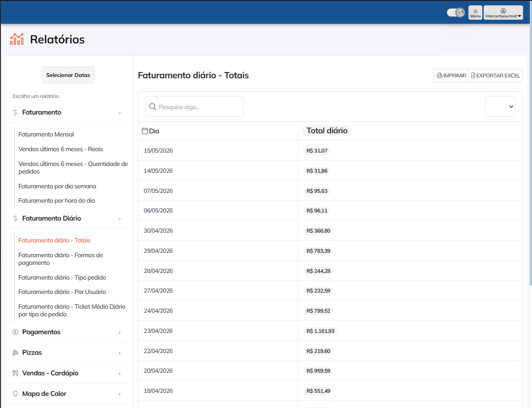Sort by the Total diário column header

[x=327, y=131]
